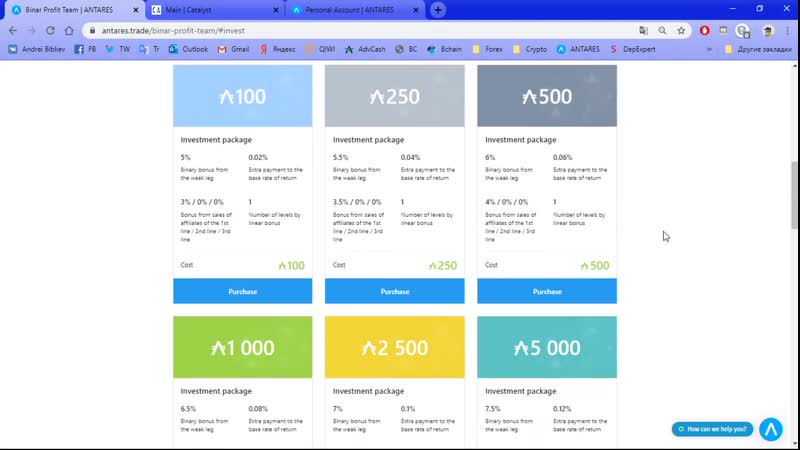This screenshot has width=800, height=450.
Task: Select the yellow 2 500 package banner
Action: click(394, 347)
